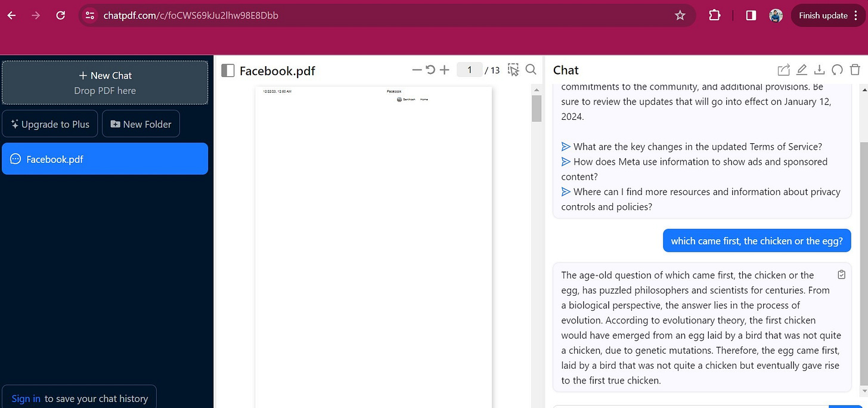Open the Chrome profile avatar
The height and width of the screenshot is (408, 868).
776,16
